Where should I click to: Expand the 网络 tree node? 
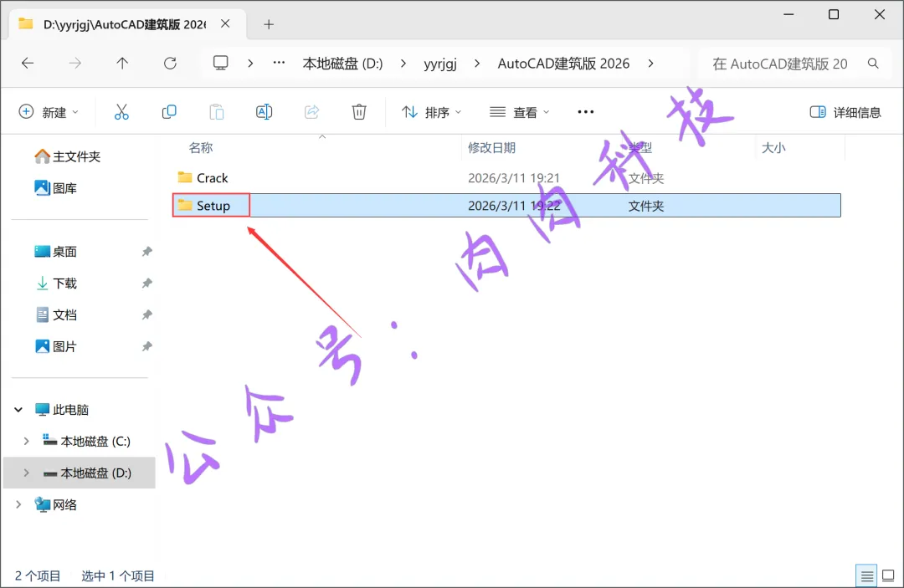click(18, 504)
